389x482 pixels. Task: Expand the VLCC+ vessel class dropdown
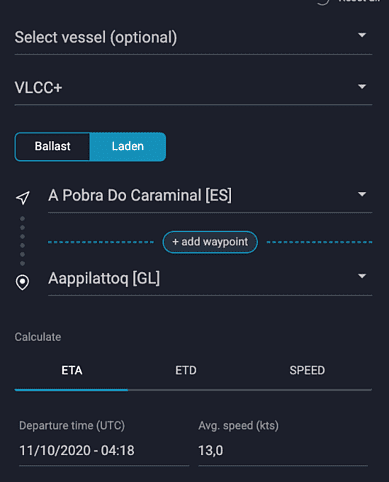coord(362,87)
